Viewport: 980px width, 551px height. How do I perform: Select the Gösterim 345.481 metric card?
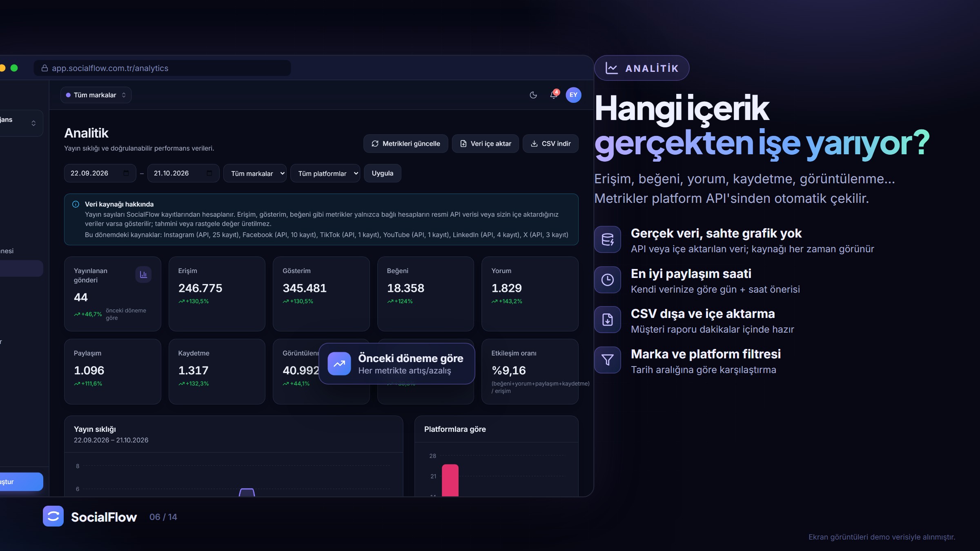[x=321, y=294]
